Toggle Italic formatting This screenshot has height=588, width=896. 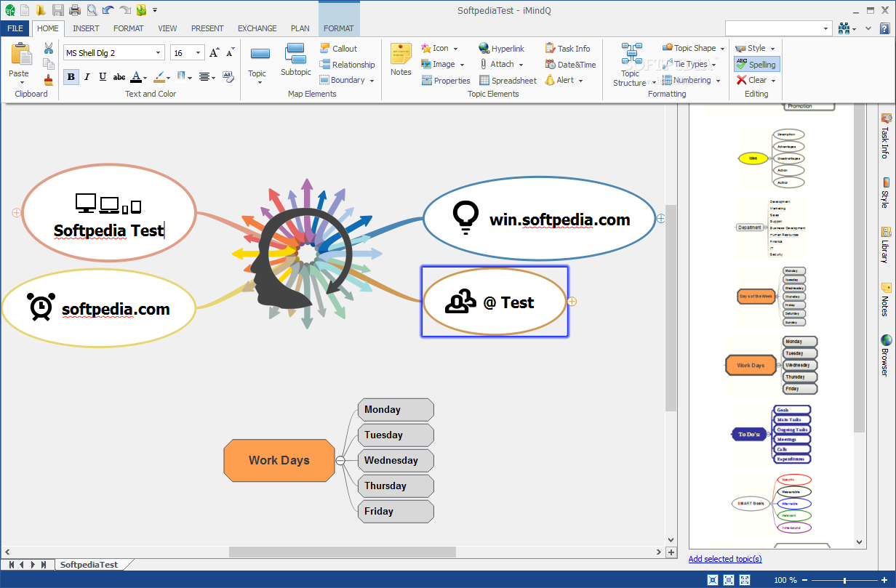pyautogui.click(x=87, y=76)
